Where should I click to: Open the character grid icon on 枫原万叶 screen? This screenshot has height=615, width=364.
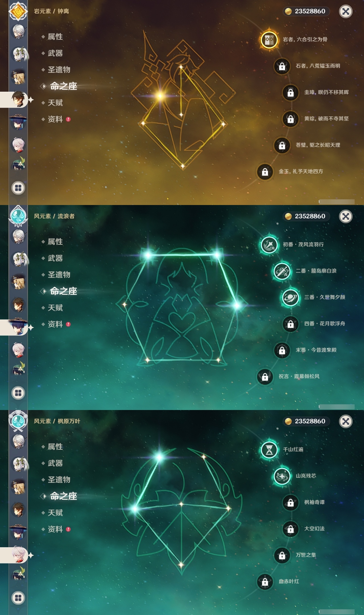18,598
